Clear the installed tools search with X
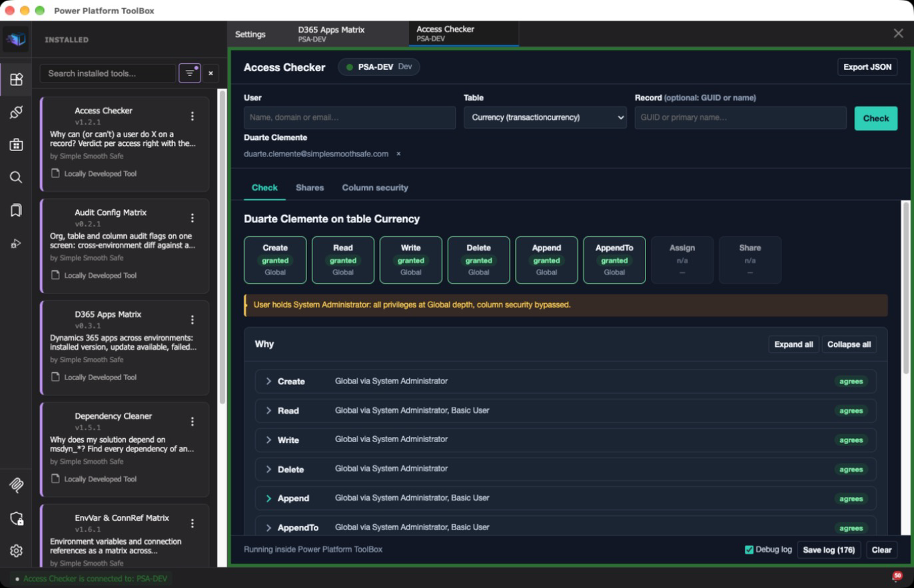The height and width of the screenshot is (588, 914). (x=211, y=73)
